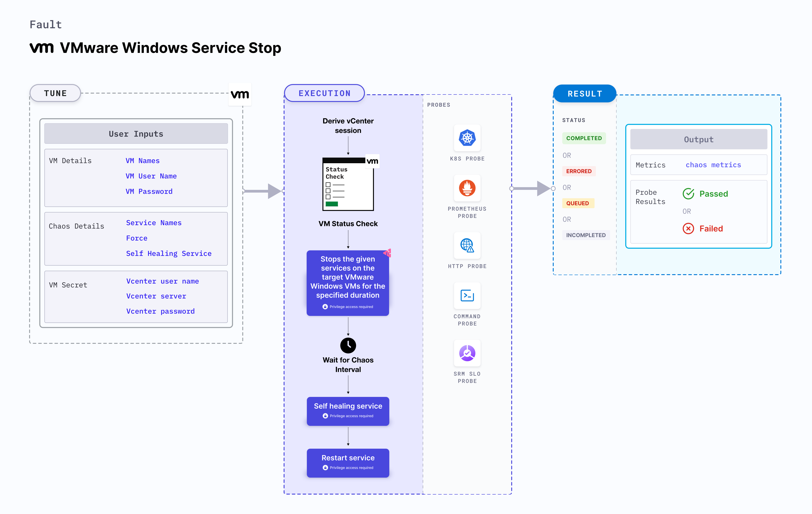
Task: Click the SRM SLO Probe icon
Action: (x=467, y=353)
